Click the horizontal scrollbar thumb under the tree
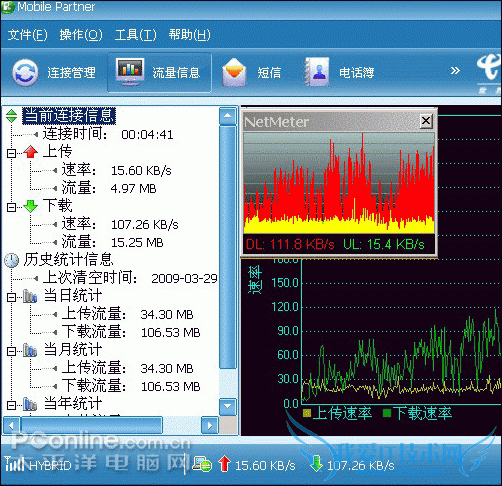Screen dimensions: 502x486 pos(92,425)
